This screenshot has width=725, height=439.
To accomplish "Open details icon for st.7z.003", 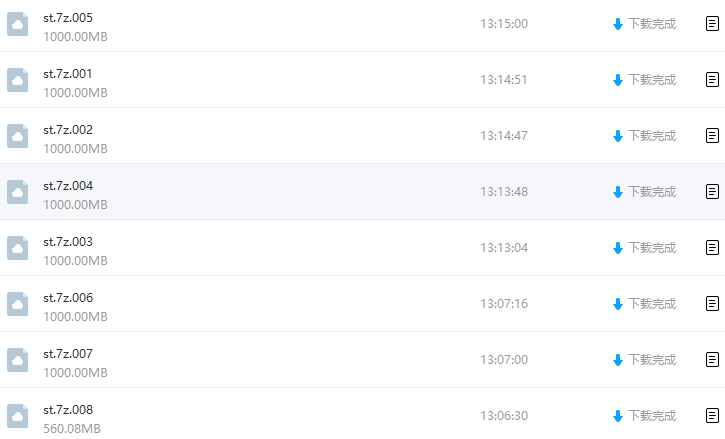I will pyautogui.click(x=712, y=248).
